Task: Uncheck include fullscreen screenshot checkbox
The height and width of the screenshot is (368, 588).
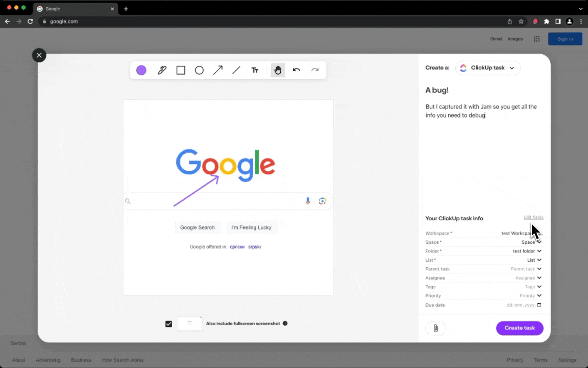Action: pos(169,324)
